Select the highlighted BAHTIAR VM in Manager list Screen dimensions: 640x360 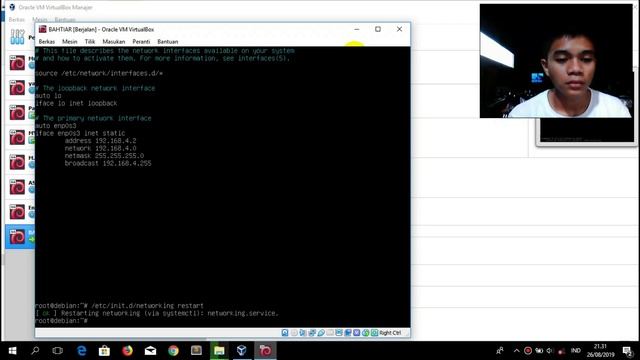pyautogui.click(x=20, y=237)
